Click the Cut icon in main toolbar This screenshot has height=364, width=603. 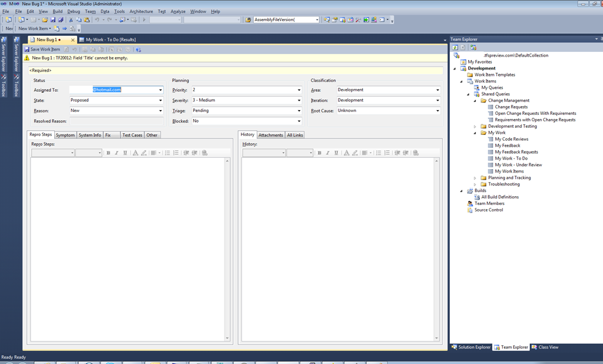(71, 19)
